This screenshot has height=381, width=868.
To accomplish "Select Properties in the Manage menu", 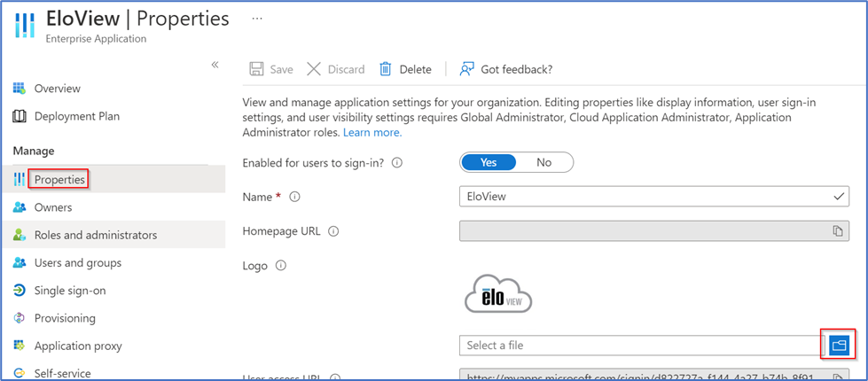I will pyautogui.click(x=59, y=180).
